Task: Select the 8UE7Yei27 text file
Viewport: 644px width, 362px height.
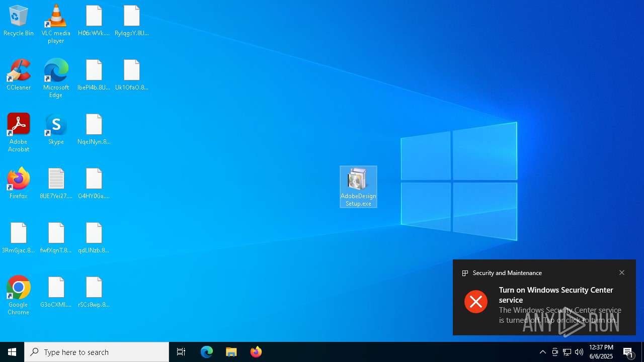Action: 56,184
